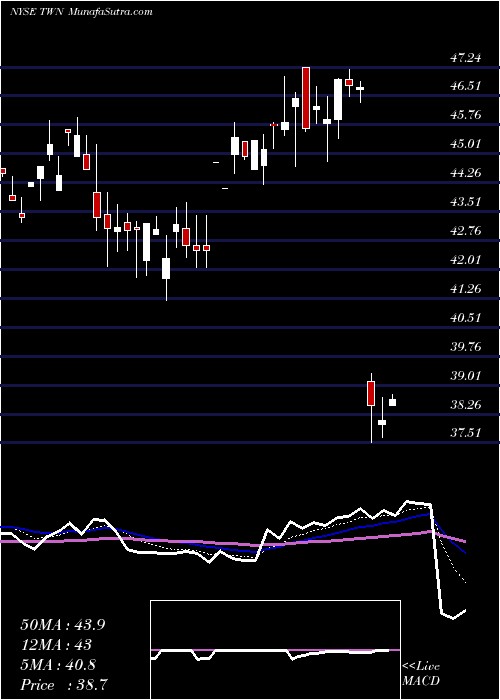The width and height of the screenshot is (500, 700).
Task: Select the 39.01 price axis label
Action: coord(466,376)
